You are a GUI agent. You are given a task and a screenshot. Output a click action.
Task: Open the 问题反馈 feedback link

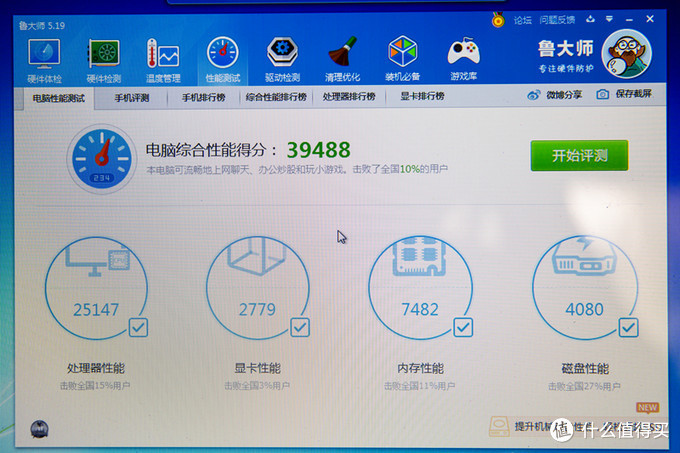tap(557, 20)
